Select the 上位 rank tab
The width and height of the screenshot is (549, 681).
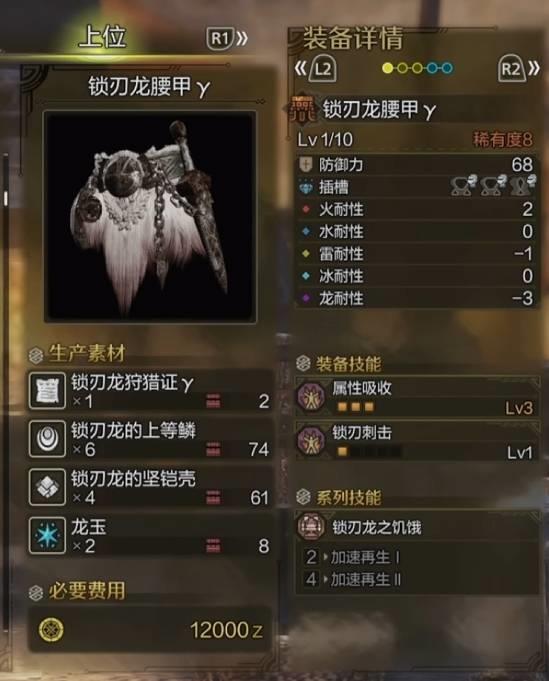(103, 36)
